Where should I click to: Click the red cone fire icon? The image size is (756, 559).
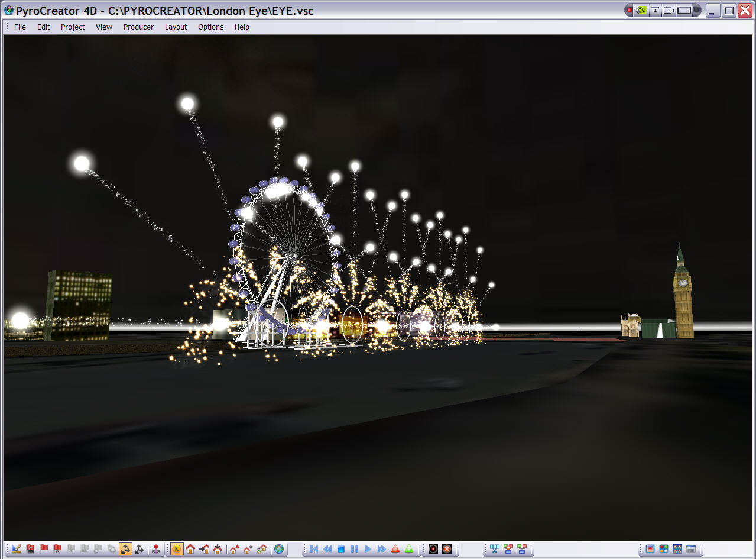[x=395, y=549]
